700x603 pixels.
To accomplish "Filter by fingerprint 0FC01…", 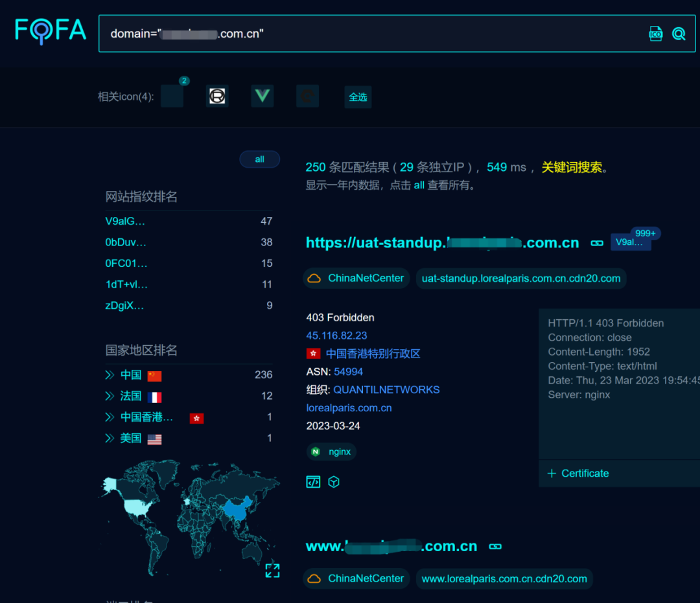I will (126, 263).
